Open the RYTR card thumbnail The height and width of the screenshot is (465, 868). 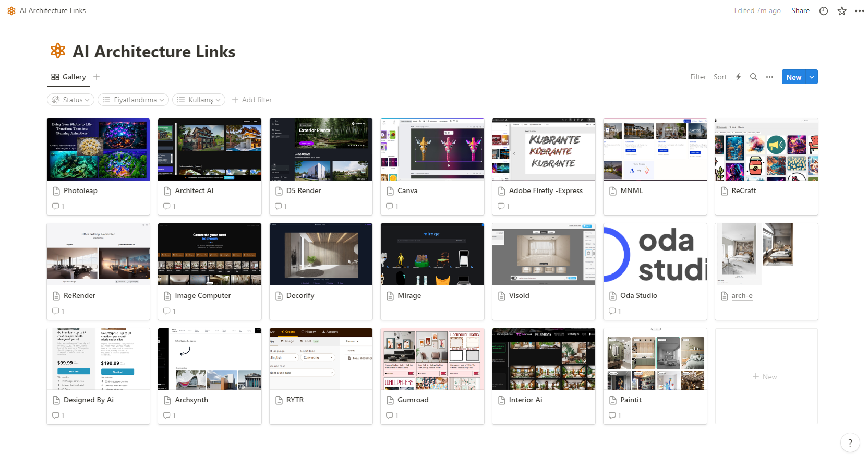(321, 359)
